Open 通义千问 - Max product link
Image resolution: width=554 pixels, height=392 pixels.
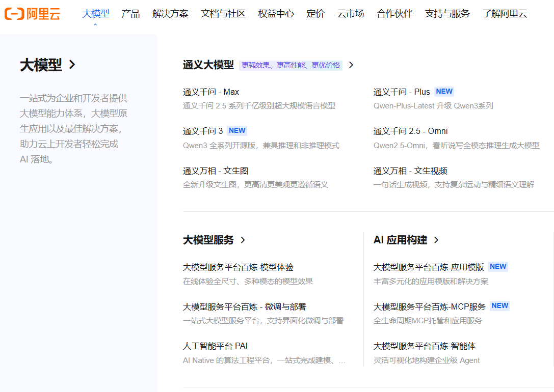click(x=211, y=92)
